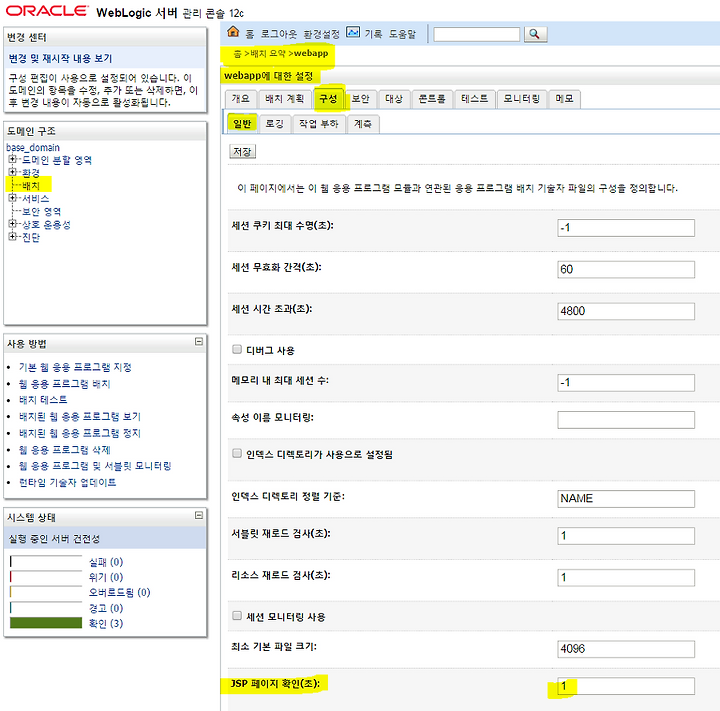Collapse the 사용 방법 panel
720x711 pixels.
coord(199,341)
